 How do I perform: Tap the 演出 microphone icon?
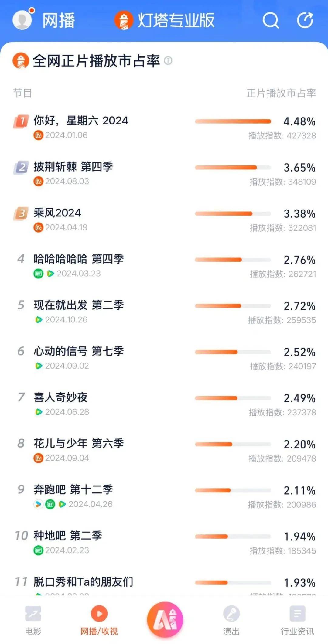[x=231, y=614]
